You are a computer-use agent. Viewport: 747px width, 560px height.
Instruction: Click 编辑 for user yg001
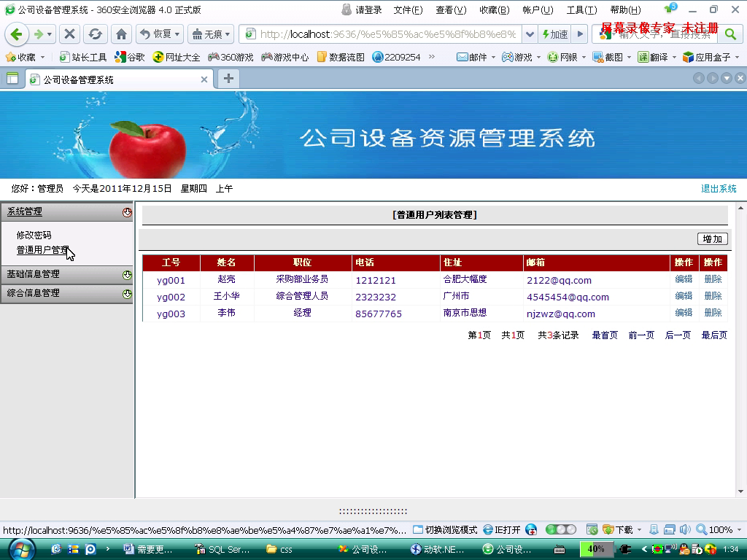coord(684,279)
